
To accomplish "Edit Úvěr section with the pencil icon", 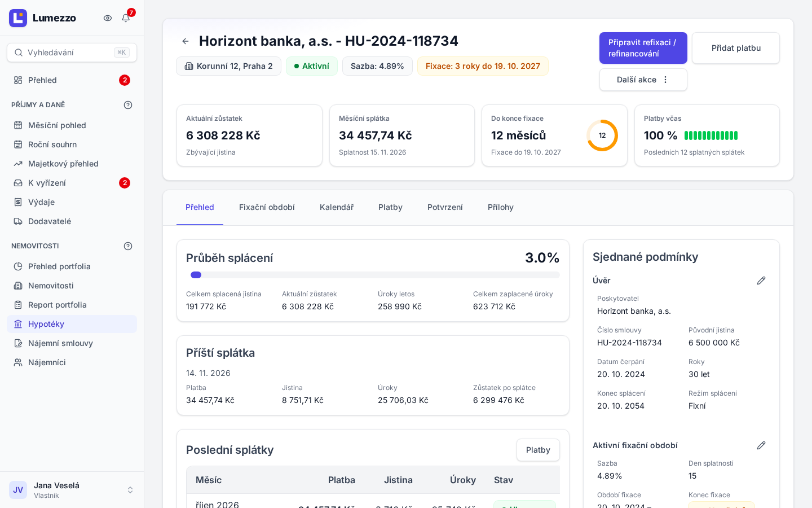I will click(761, 281).
